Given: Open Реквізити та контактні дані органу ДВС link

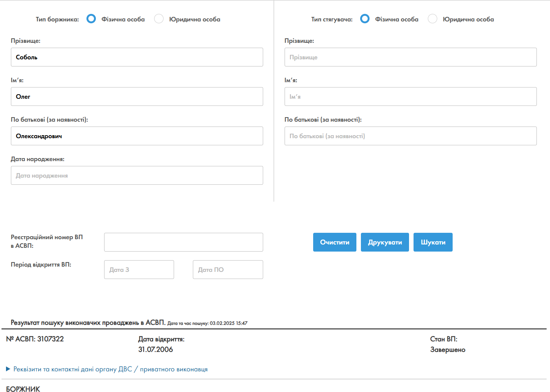Looking at the screenshot, I should (x=111, y=369).
